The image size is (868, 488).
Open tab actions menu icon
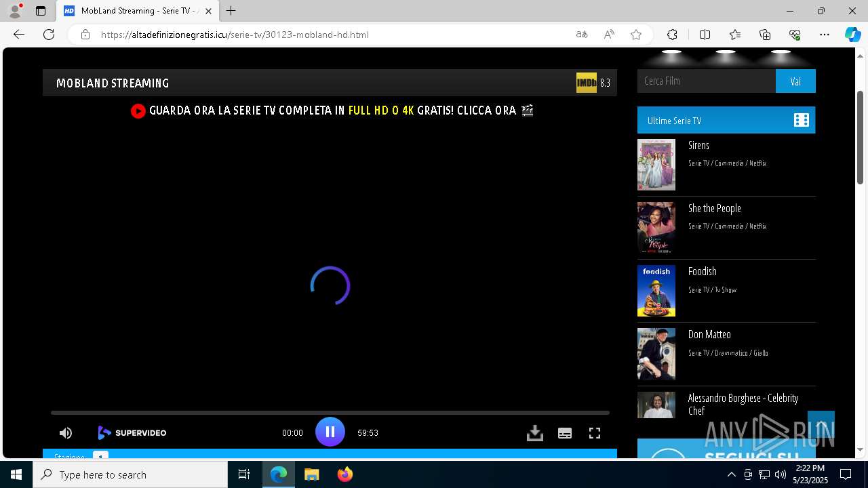[41, 11]
